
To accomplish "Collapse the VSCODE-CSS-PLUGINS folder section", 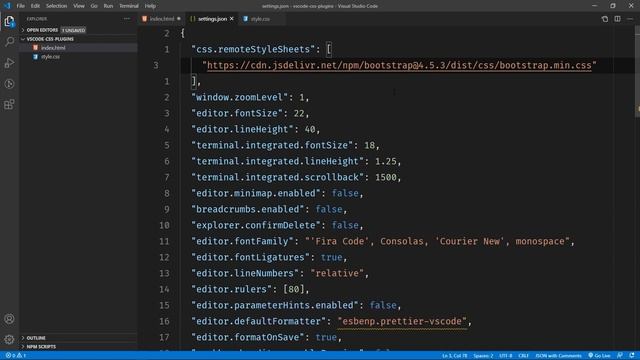I will tap(50, 39).
